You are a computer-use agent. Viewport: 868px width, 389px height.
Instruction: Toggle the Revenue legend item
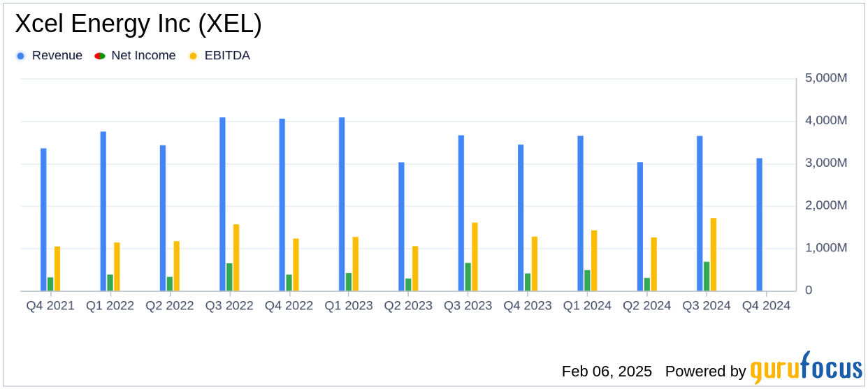click(49, 55)
